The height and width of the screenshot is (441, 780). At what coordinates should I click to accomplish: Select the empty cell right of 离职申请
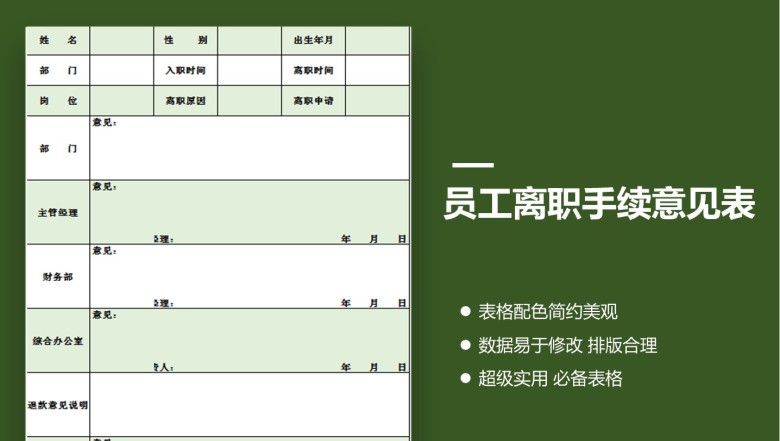[x=378, y=100]
